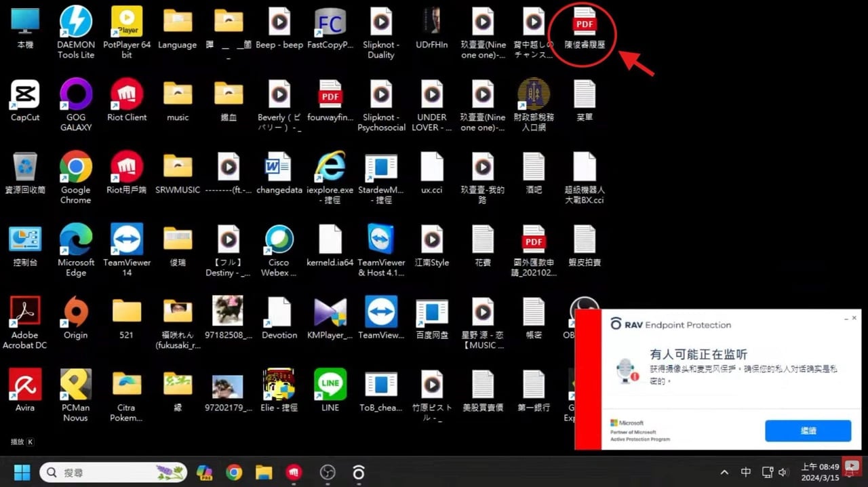Open the LINE app shortcut
Viewport: 868px width, 487px height.
tap(330, 385)
